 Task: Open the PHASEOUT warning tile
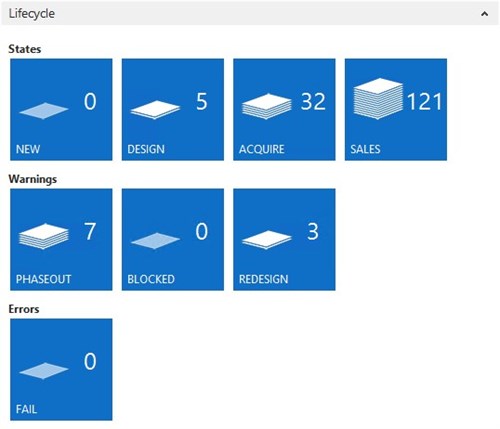click(x=61, y=240)
